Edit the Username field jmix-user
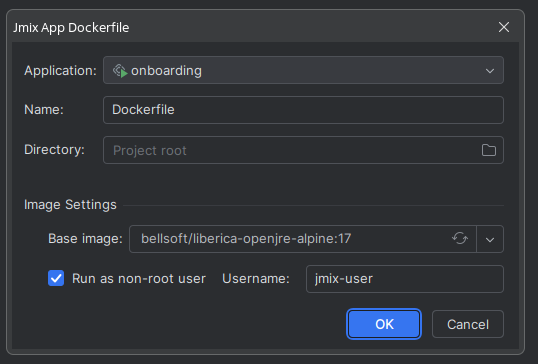The width and height of the screenshot is (538, 364). (405, 279)
